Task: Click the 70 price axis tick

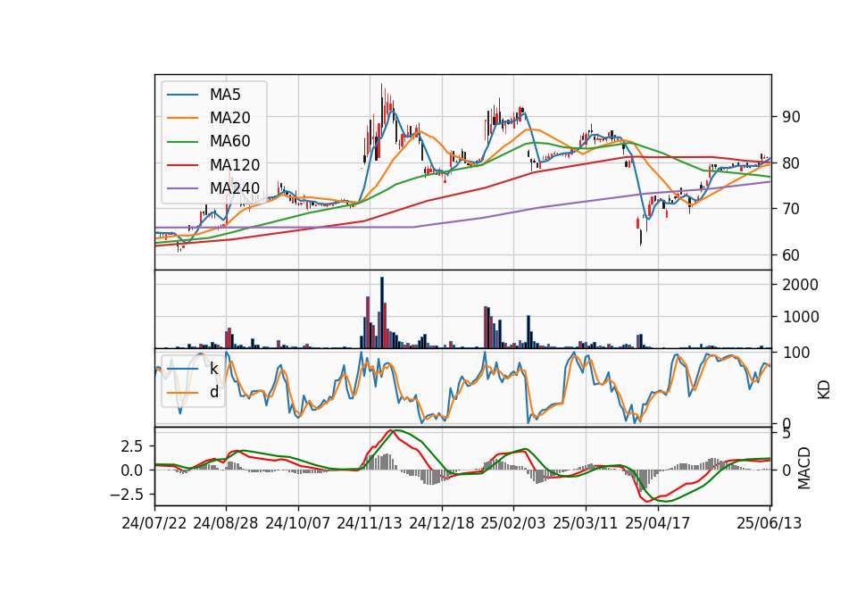Action: (x=792, y=209)
